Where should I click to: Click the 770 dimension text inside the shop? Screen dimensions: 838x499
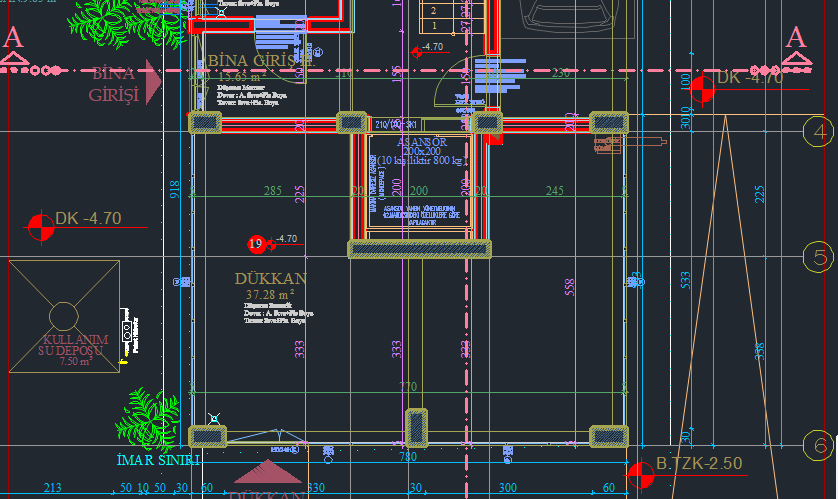pos(407,386)
